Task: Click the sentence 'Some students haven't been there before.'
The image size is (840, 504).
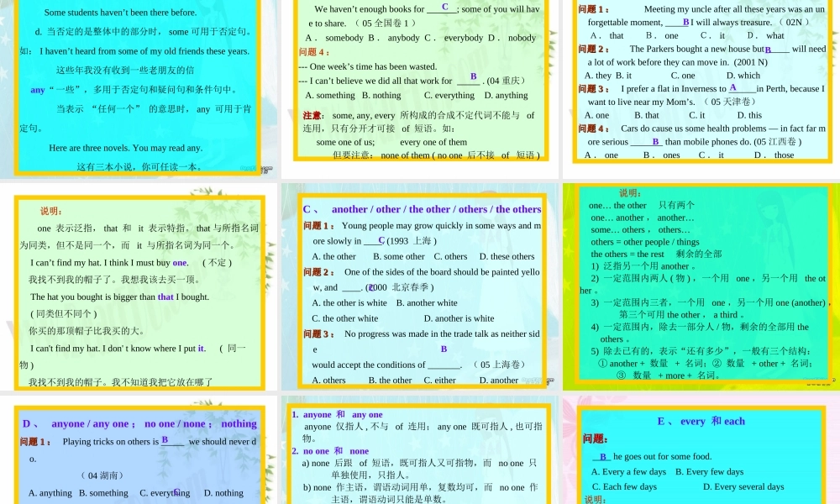Action: click(x=120, y=13)
